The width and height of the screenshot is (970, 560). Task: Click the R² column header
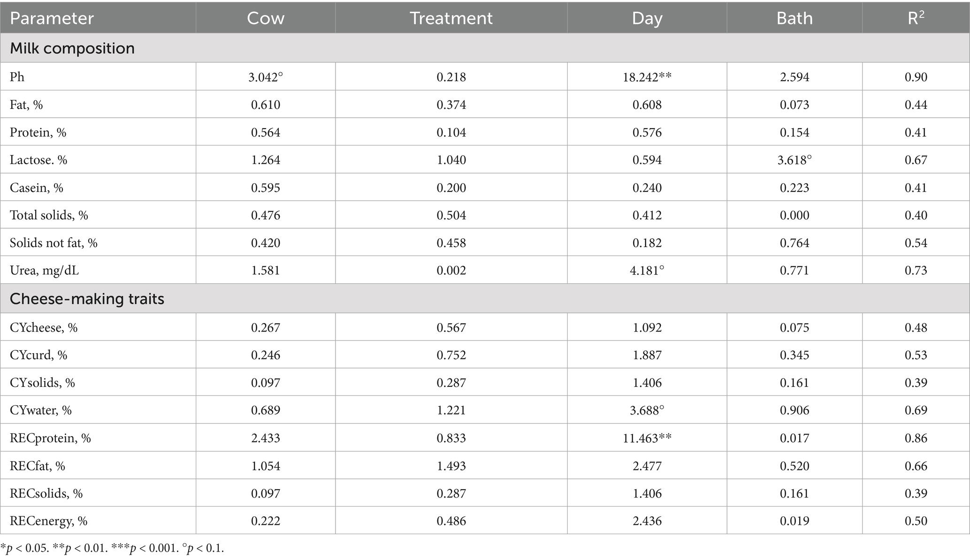[916, 18]
